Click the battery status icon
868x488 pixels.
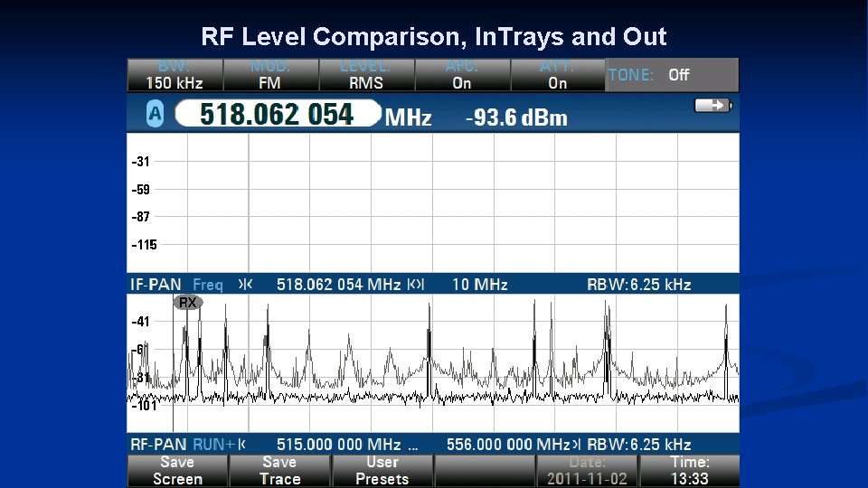[x=713, y=105]
